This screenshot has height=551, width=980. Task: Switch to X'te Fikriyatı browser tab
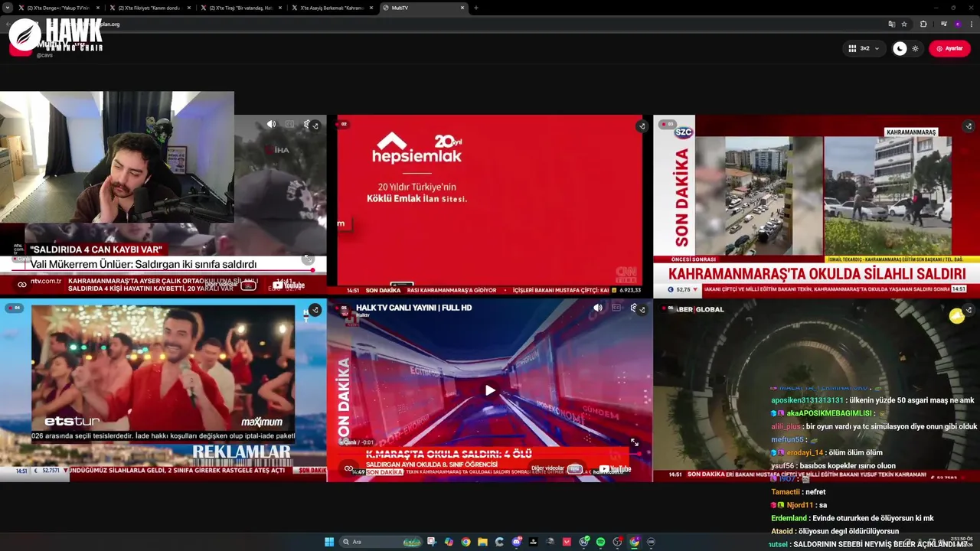[x=150, y=8]
